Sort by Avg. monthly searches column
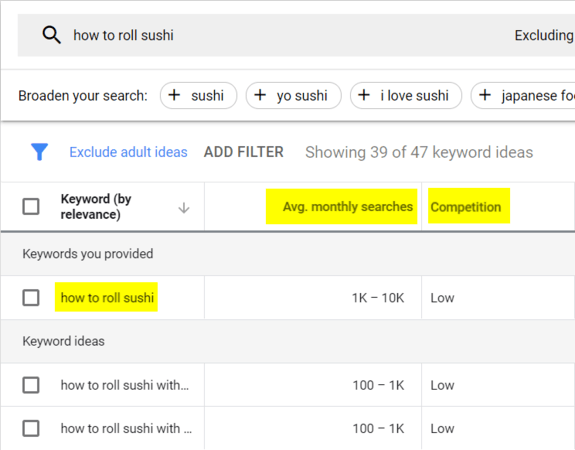 pos(348,207)
